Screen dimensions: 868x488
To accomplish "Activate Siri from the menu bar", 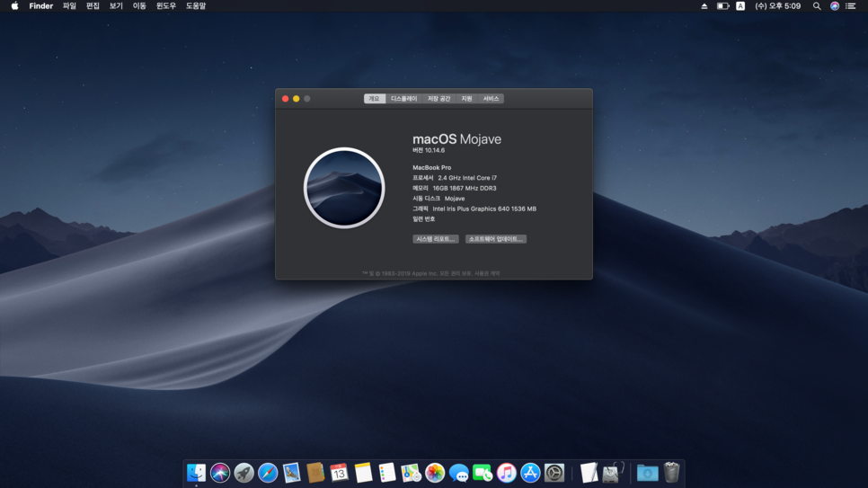I will click(x=835, y=6).
